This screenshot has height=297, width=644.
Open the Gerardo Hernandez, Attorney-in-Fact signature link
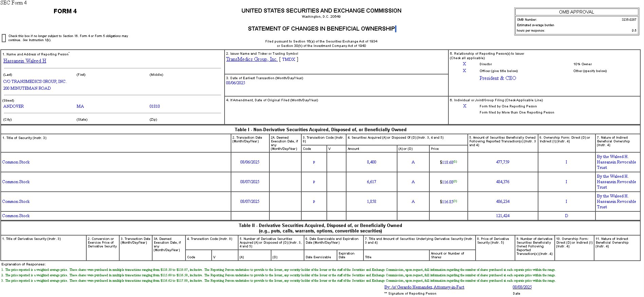424,287
